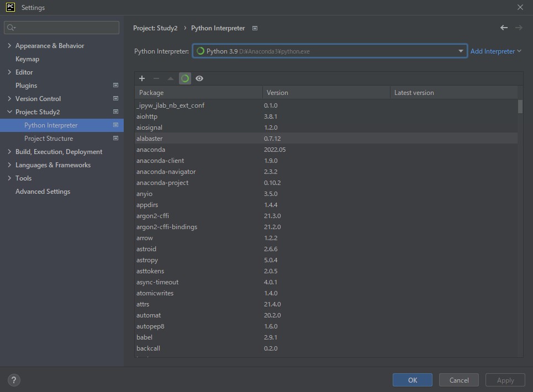
Task: Click the package list scrollbar thumb
Action: [x=520, y=107]
